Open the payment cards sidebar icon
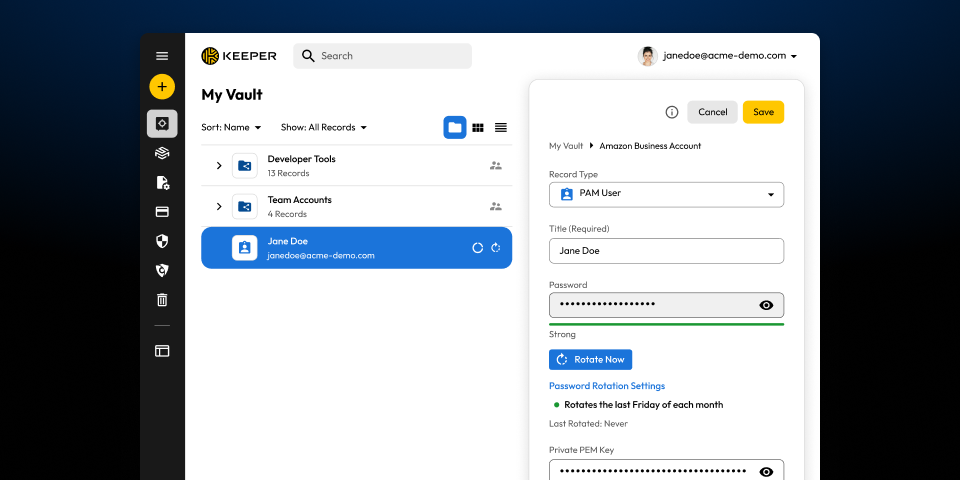The width and height of the screenshot is (960, 480). pyautogui.click(x=162, y=212)
